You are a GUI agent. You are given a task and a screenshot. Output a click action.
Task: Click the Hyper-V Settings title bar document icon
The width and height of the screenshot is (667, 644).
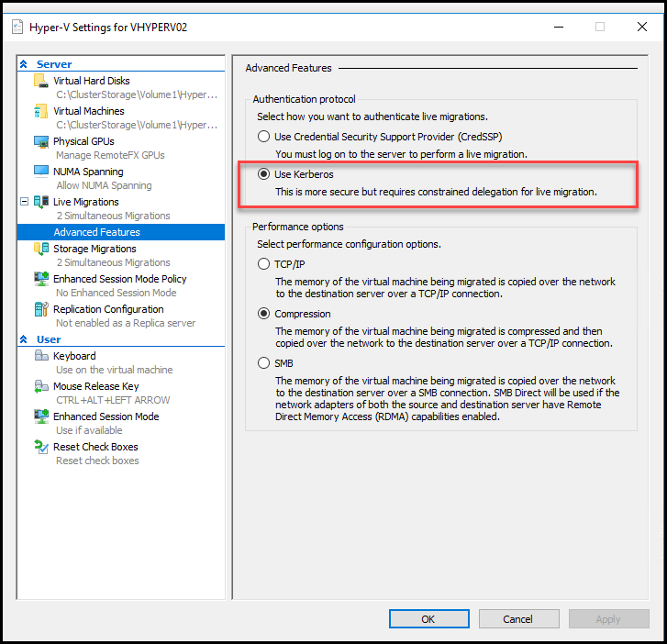point(17,27)
